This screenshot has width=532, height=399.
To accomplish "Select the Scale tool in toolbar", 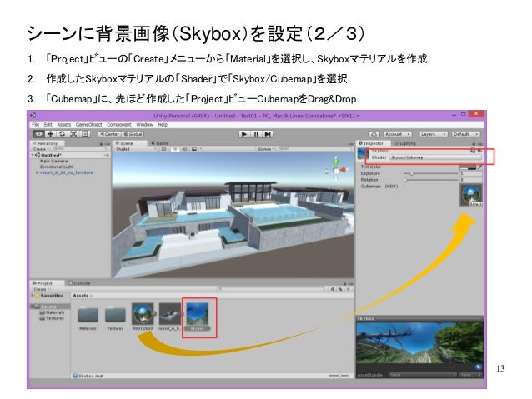I will (73, 134).
